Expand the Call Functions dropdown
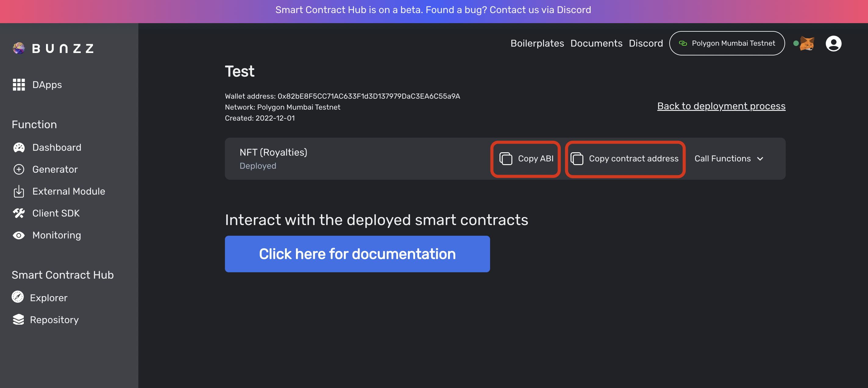 pyautogui.click(x=729, y=159)
